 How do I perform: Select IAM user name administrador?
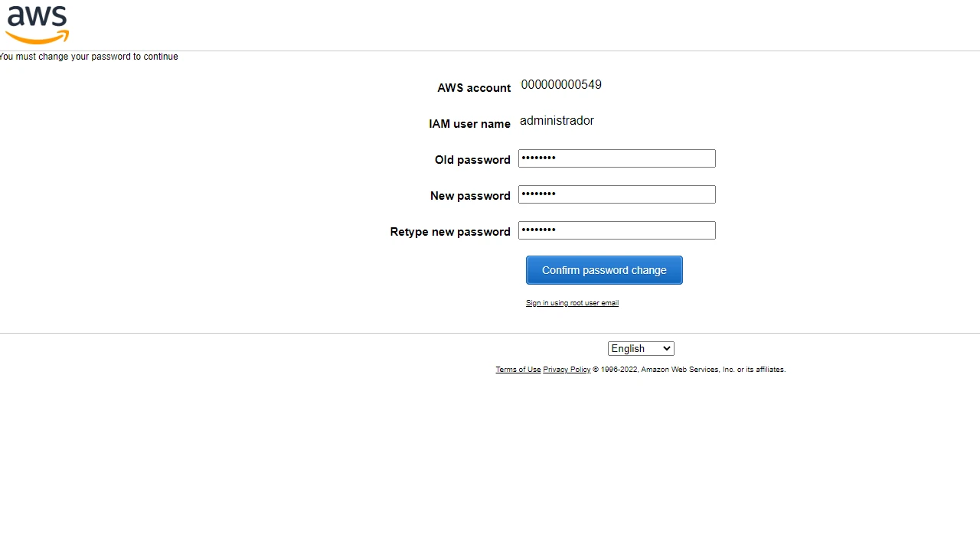[557, 121]
